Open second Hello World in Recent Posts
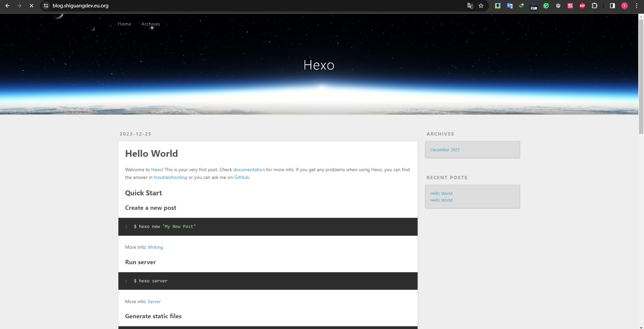Viewport: 644px width, 329px height. (441, 200)
